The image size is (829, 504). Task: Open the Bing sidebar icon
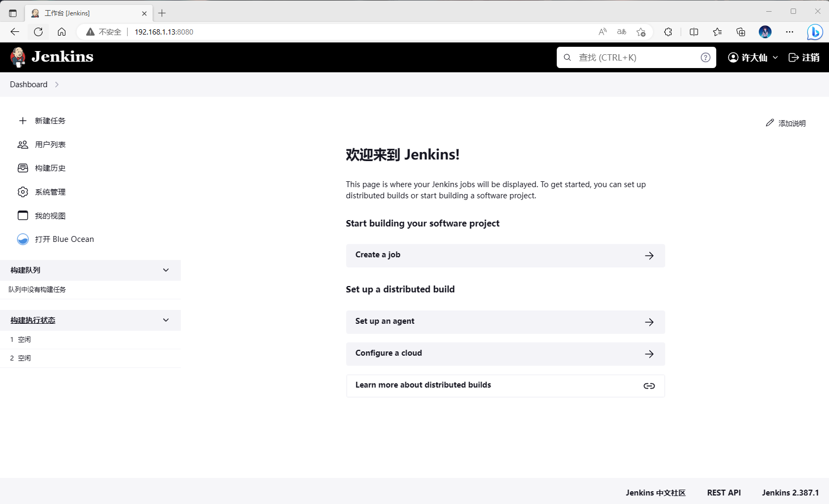[x=815, y=32]
